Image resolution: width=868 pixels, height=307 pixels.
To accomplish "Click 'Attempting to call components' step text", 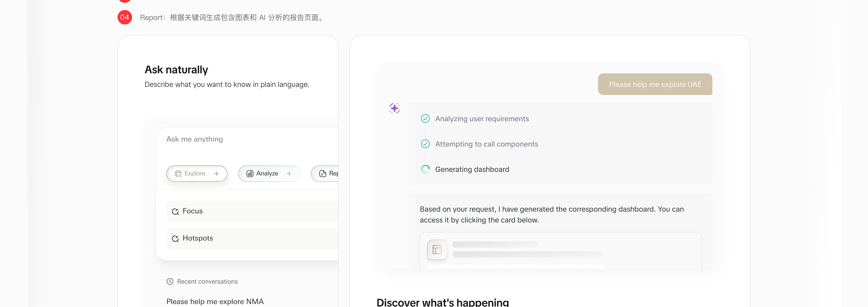I will (x=487, y=144).
